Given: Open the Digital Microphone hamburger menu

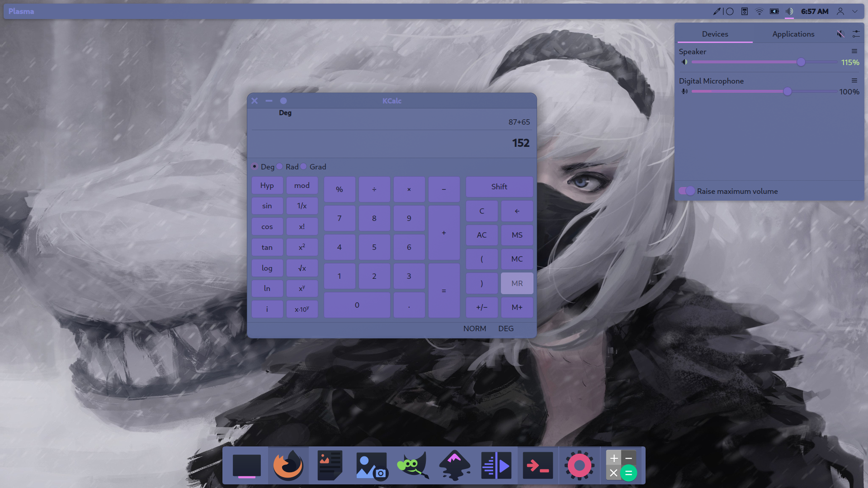Looking at the screenshot, I should point(854,81).
